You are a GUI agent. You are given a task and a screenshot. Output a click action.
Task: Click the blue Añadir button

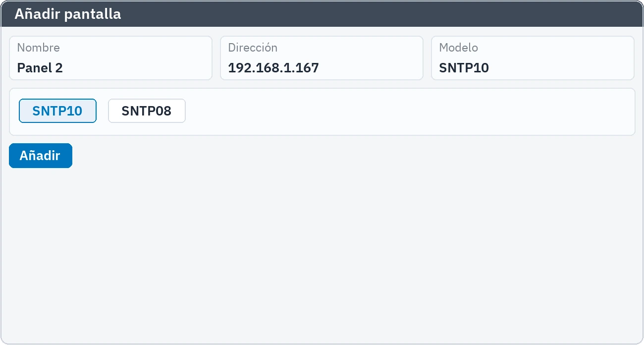(x=41, y=156)
